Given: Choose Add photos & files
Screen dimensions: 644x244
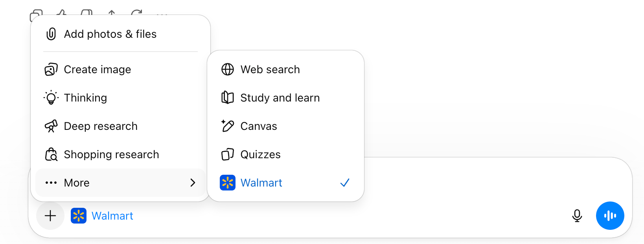Looking at the screenshot, I should (110, 34).
